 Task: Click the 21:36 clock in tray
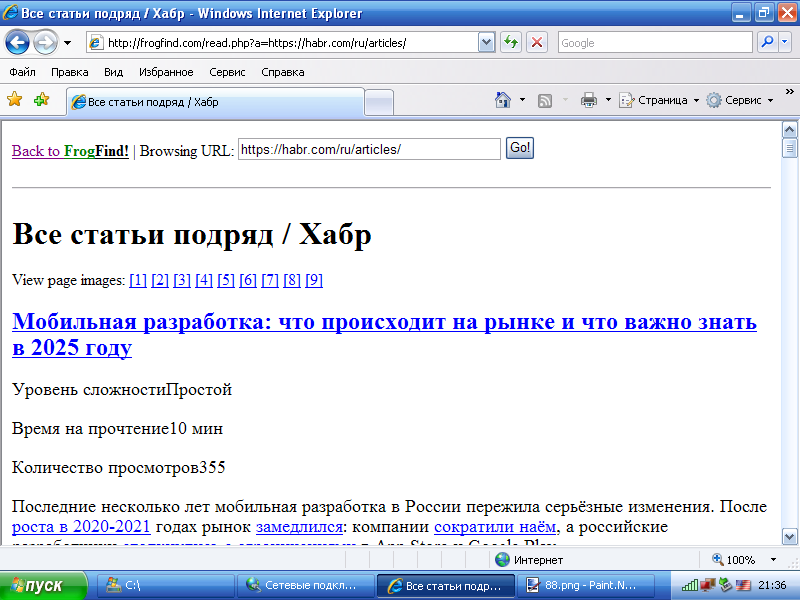pos(772,585)
